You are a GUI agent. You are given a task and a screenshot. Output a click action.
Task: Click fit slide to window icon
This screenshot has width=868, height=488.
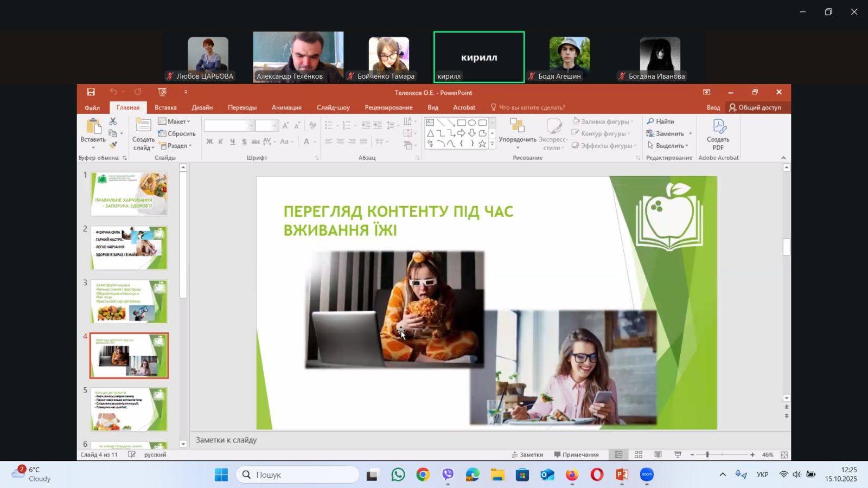coord(784,454)
